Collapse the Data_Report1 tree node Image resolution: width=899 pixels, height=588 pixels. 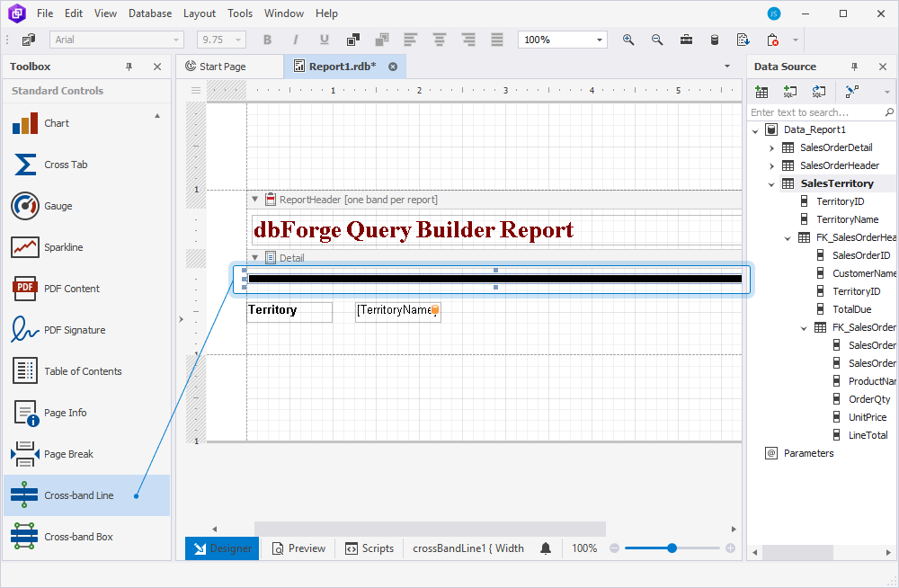[x=755, y=130]
